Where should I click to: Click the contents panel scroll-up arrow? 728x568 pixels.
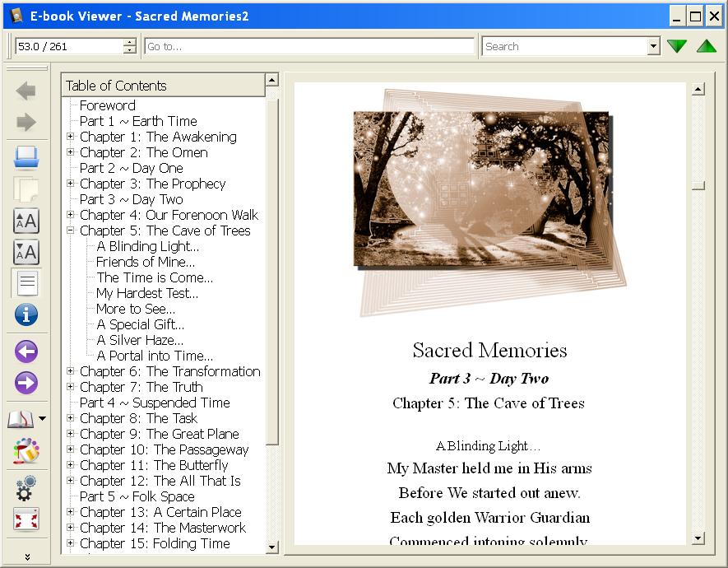click(x=272, y=80)
